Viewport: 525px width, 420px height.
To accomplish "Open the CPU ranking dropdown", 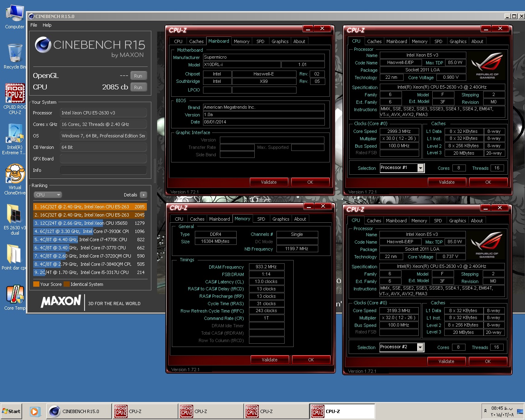I will 48,195.
